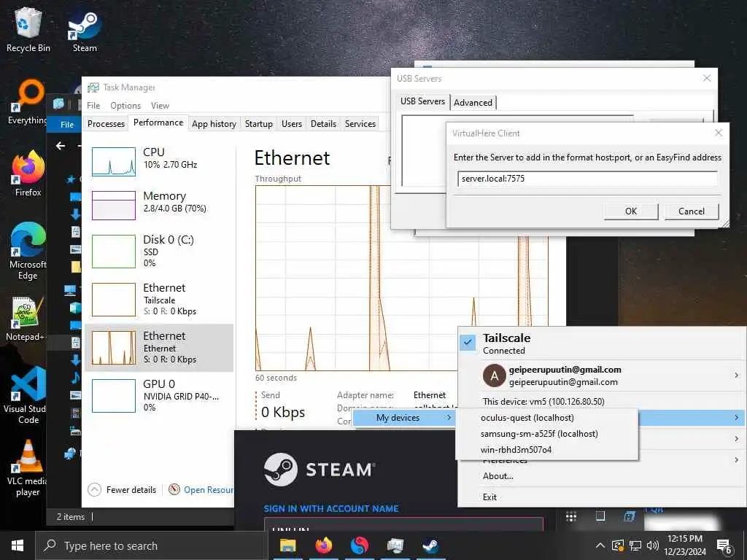The height and width of the screenshot is (560, 747).
Task: Click the Music note icon in Explorer sidebar
Action: coord(75,378)
